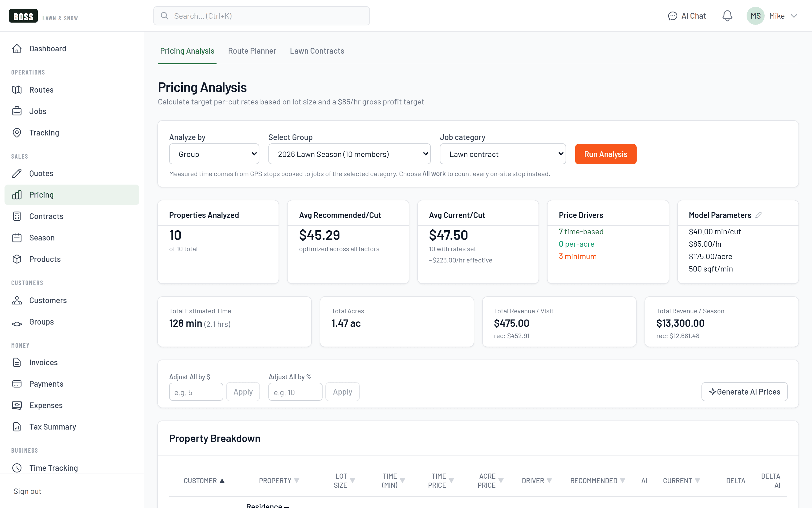This screenshot has height=508, width=812.
Task: Switch to the Lawn Contracts tab
Action: (317, 51)
